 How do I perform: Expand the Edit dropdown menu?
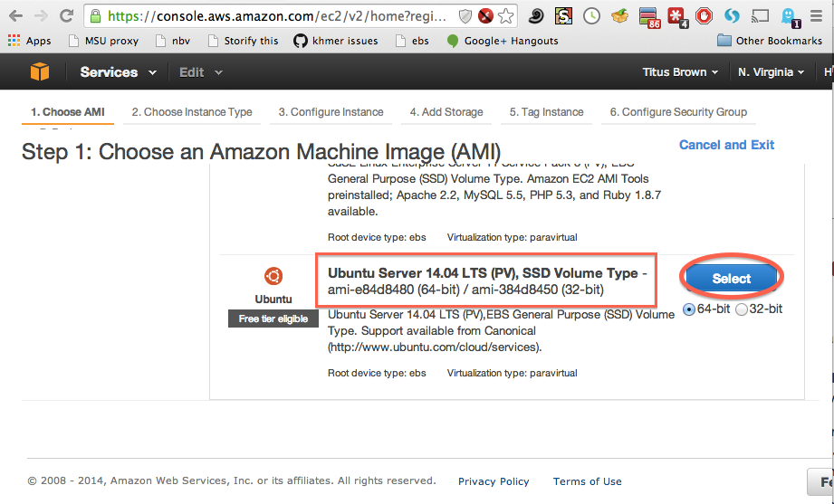coord(200,72)
